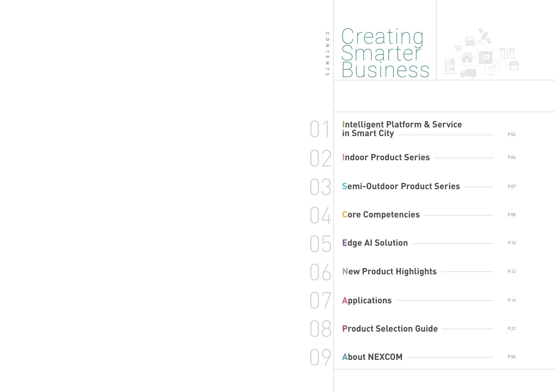Click page number P.16 for Applications

512,300
